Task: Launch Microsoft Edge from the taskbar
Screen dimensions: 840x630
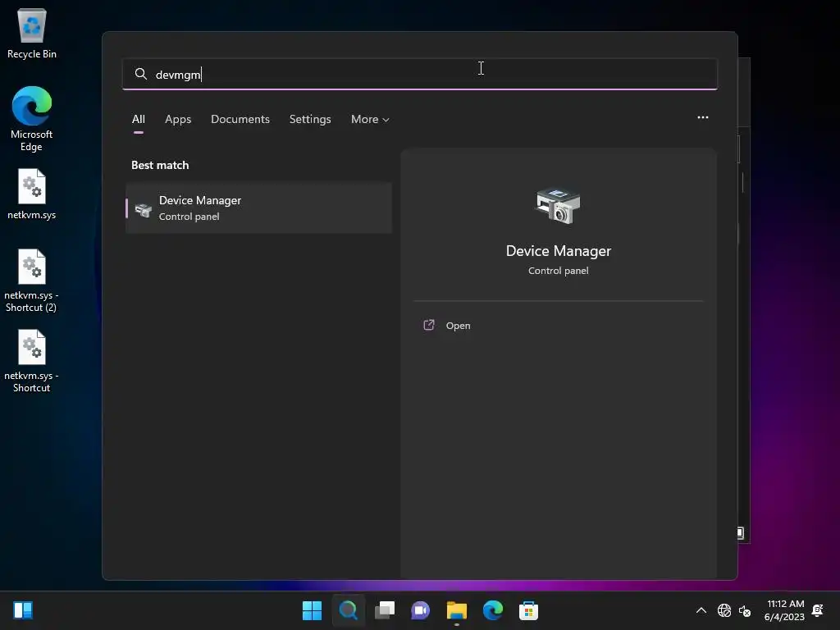Action: pos(493,610)
